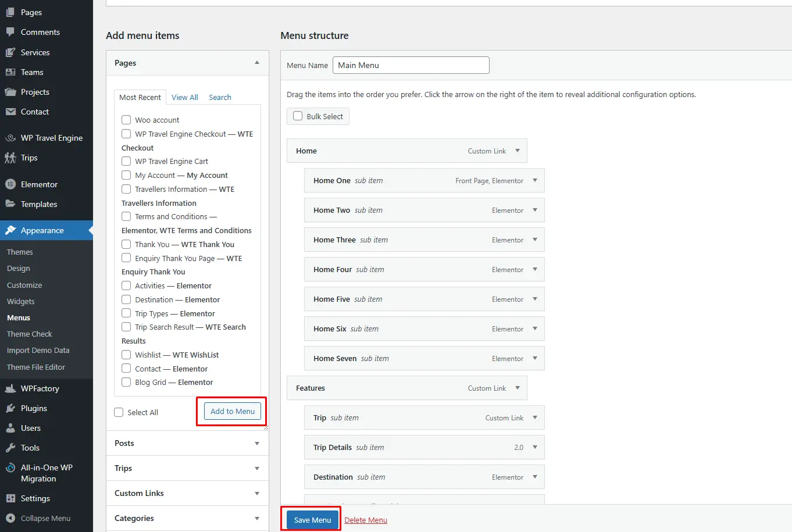The image size is (792, 532).
Task: Click the Add to Menu button
Action: click(233, 411)
